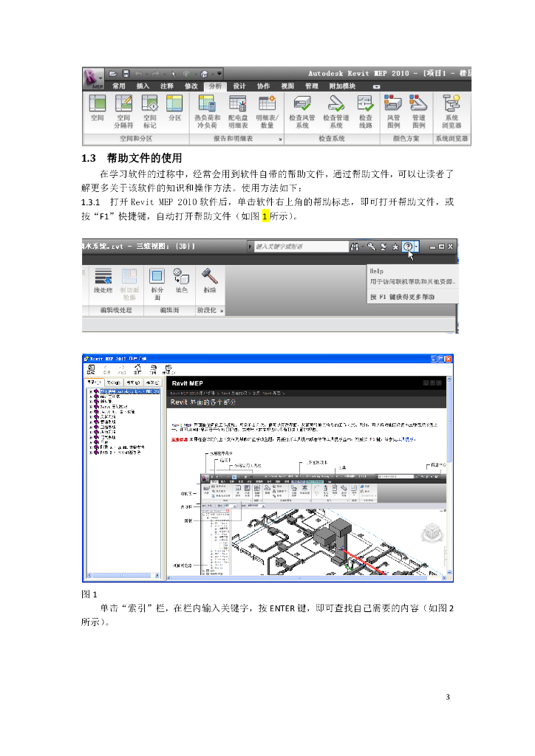Click help navigation pane horizontal scrollbar
Image resolution: width=535 pixels, height=756 pixels.
tap(123, 575)
